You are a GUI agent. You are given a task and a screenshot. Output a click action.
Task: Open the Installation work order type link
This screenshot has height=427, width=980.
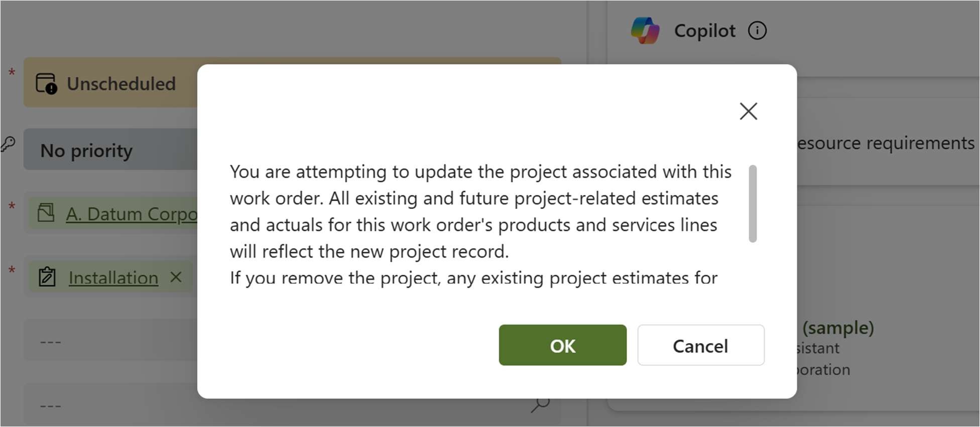[113, 278]
